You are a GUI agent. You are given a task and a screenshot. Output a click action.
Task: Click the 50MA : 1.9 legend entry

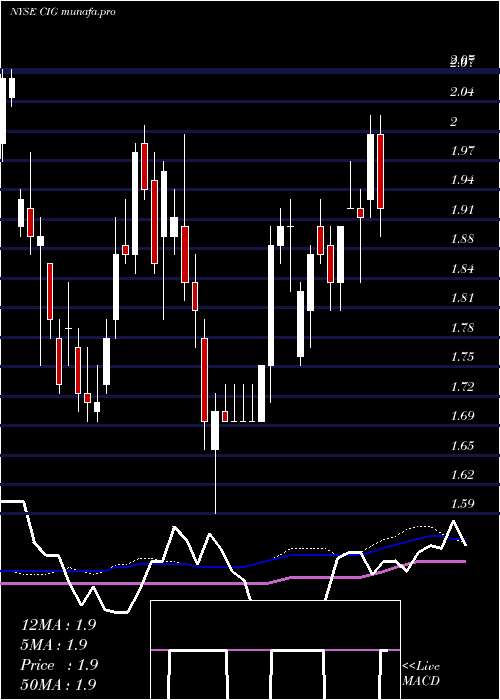pos(58,684)
